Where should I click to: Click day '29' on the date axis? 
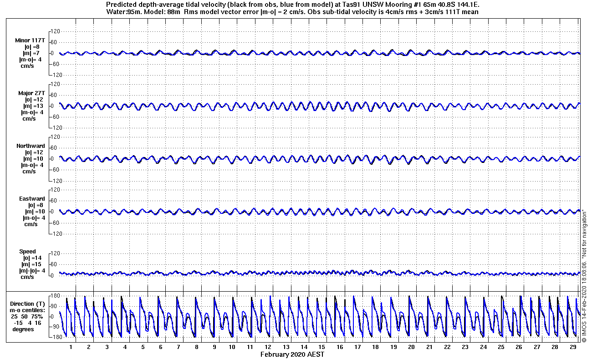[x=572, y=347]
